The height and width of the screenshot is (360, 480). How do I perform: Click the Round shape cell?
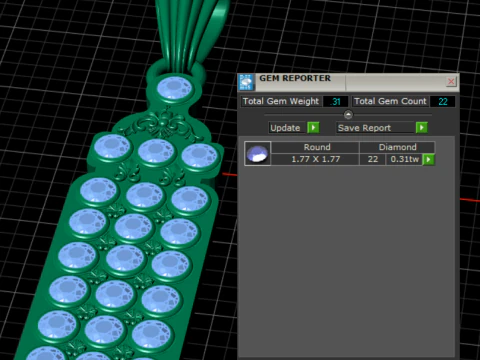[x=315, y=147]
